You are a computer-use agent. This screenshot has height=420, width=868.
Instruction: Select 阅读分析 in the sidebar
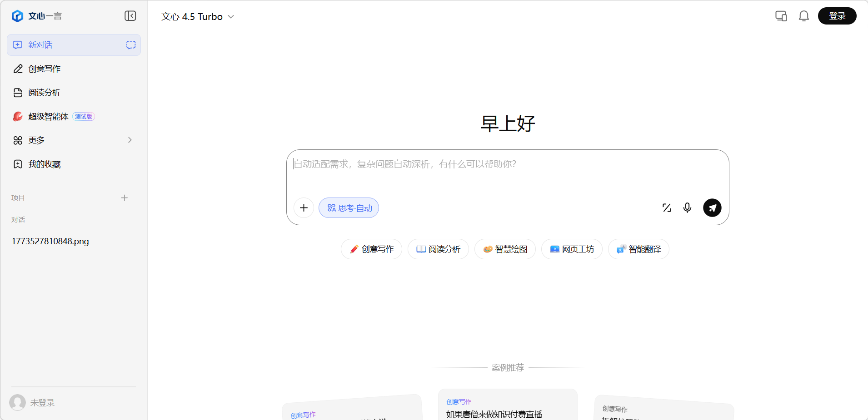pos(44,93)
